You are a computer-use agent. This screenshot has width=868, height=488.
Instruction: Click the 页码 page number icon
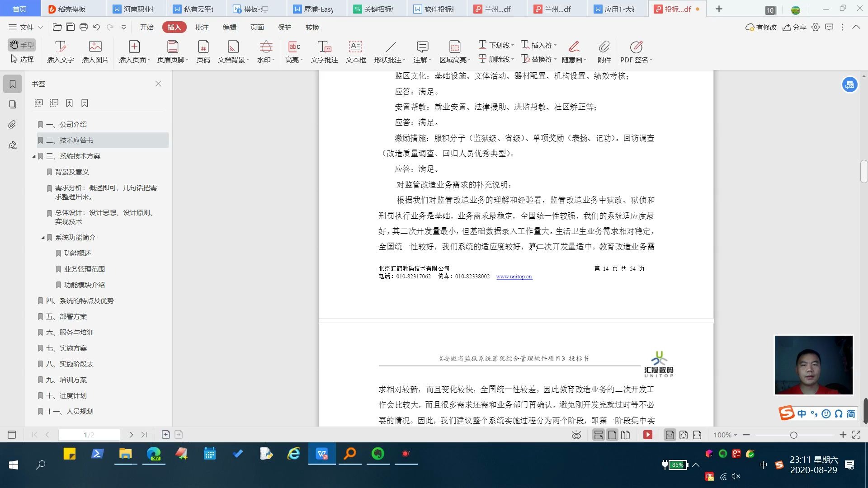(x=203, y=51)
